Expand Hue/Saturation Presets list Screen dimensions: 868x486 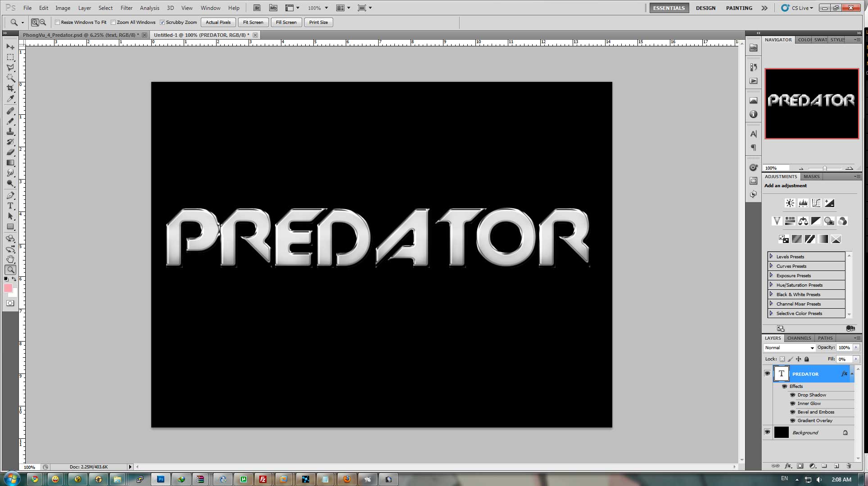[x=771, y=285]
